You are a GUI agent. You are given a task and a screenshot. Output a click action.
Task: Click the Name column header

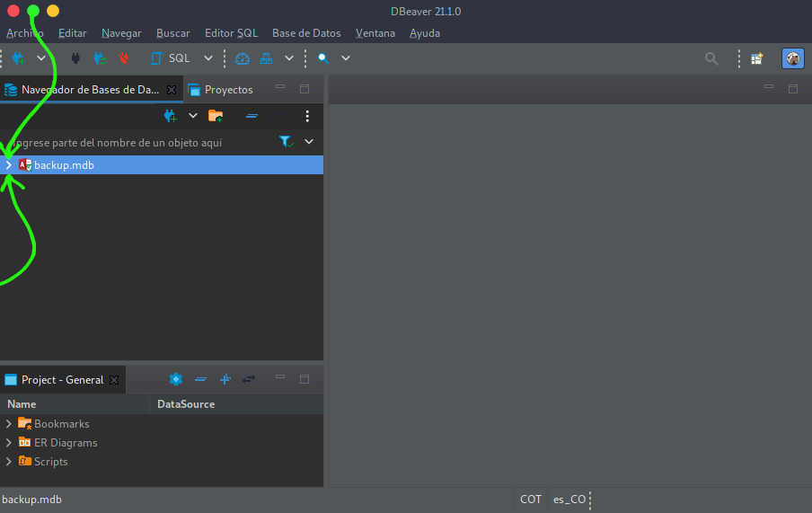pyautogui.click(x=75, y=404)
